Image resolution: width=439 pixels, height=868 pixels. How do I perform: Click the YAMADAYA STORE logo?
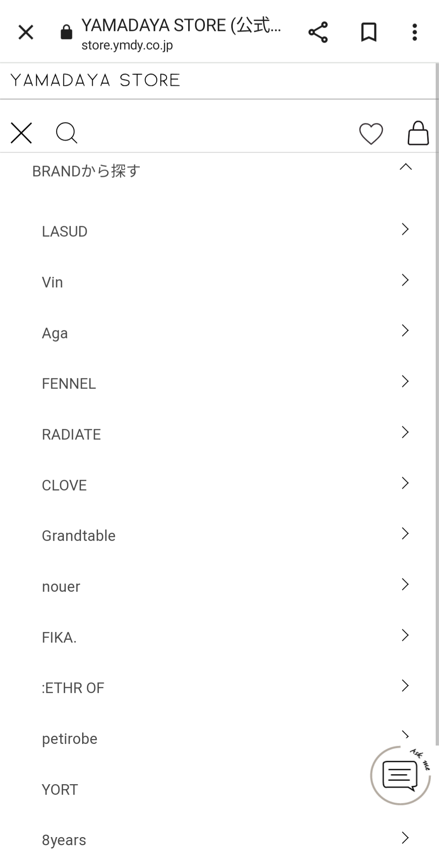95,80
